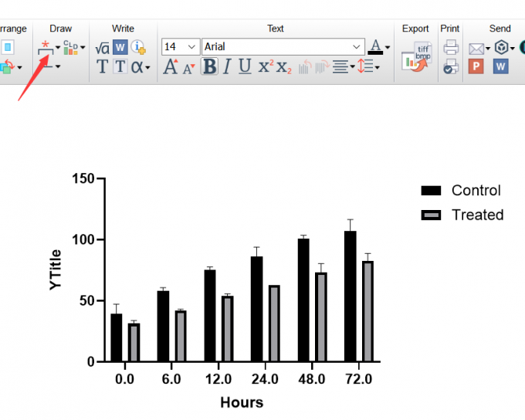Click the export tiff bmp icon
Image resolution: width=525 pixels, height=420 pixels.
[x=417, y=56]
